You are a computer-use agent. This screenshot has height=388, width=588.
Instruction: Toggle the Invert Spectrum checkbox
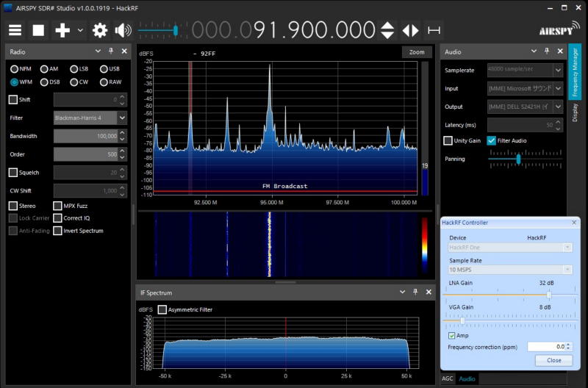click(x=57, y=231)
